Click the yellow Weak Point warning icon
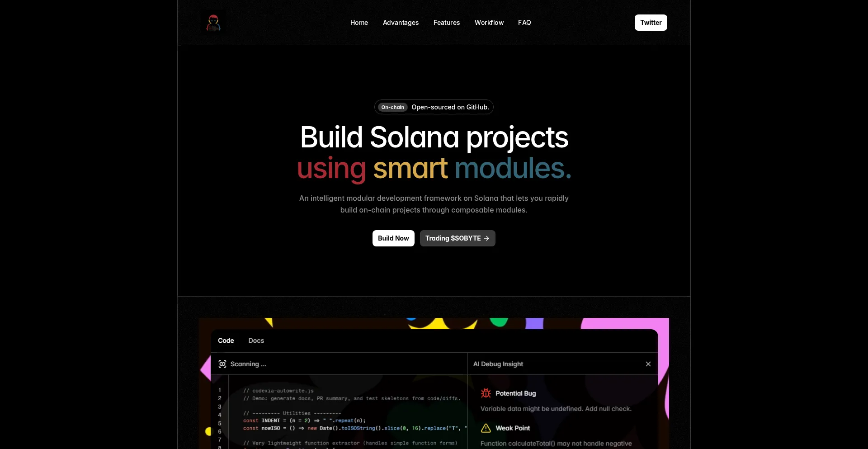The width and height of the screenshot is (868, 449). [486, 428]
